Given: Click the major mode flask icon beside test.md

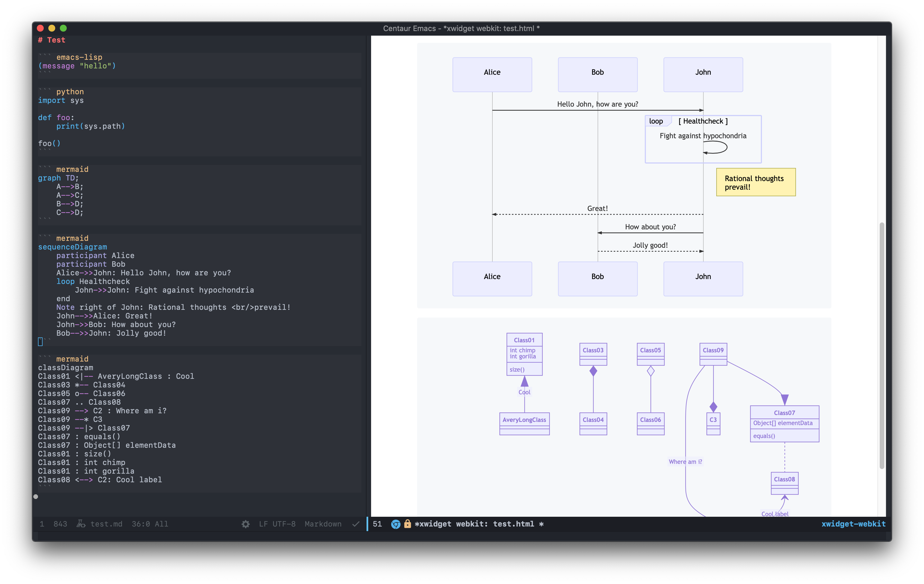Looking at the screenshot, I should [81, 524].
